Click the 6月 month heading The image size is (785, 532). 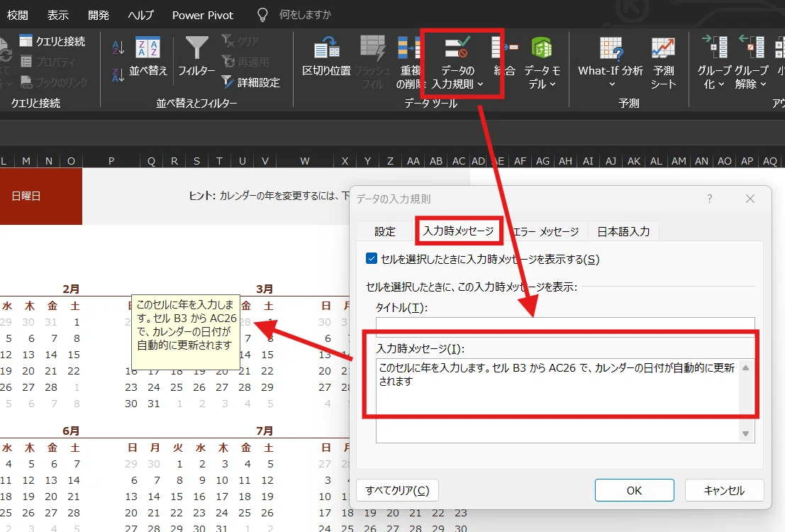point(71,431)
